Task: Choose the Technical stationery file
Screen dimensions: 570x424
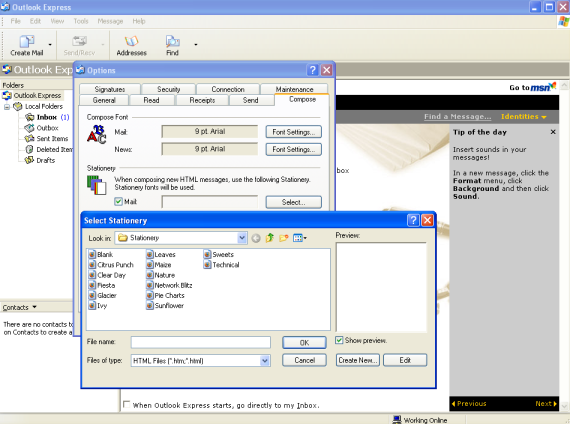Action: tap(222, 265)
